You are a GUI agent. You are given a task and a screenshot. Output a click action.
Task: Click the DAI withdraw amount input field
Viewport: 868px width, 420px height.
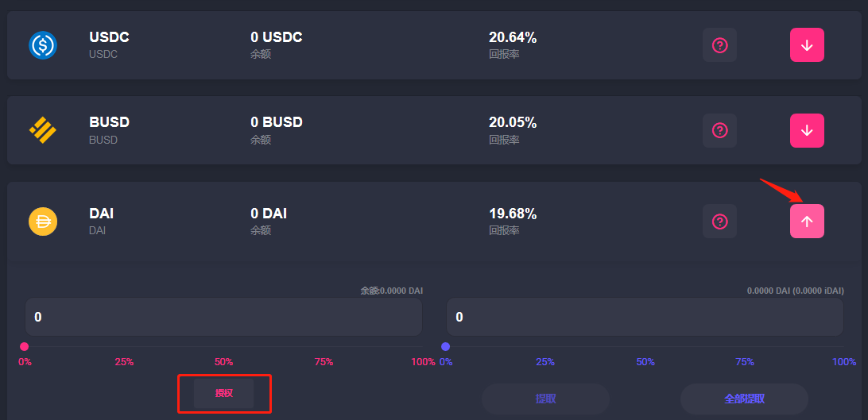pyautogui.click(x=645, y=317)
